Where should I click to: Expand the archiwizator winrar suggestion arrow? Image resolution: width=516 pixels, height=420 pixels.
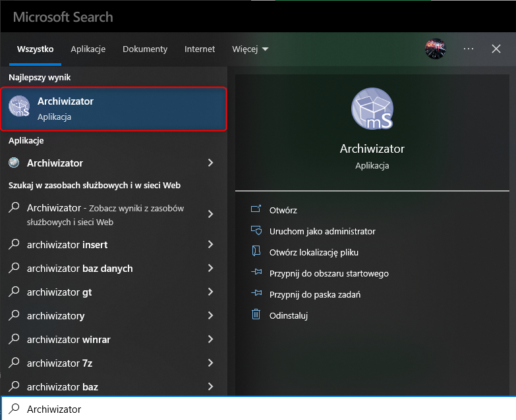pos(210,340)
